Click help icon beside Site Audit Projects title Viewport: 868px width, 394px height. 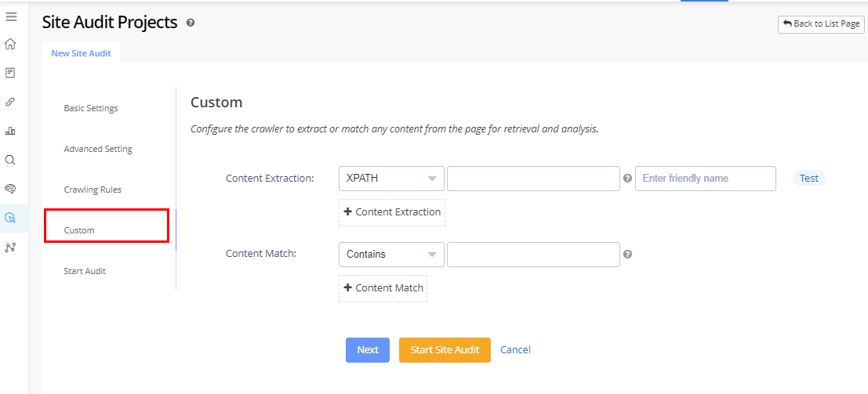[x=191, y=23]
